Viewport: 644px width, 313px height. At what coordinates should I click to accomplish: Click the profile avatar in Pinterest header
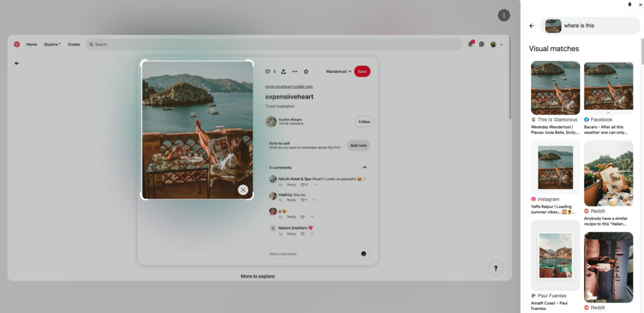pos(493,45)
